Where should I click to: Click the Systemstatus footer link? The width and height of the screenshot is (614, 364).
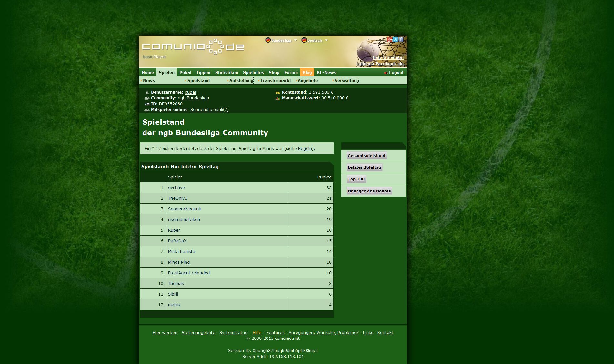pyautogui.click(x=233, y=333)
